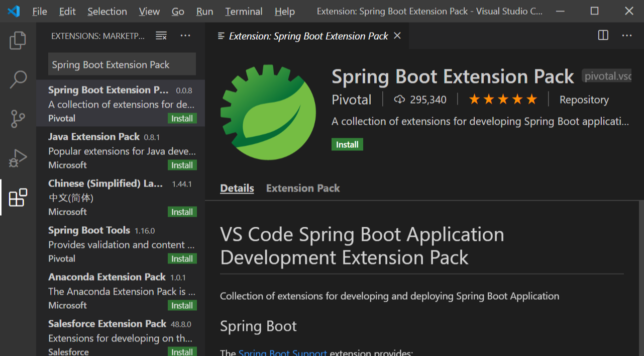This screenshot has height=356, width=644.
Task: Open the View menu
Action: (x=149, y=11)
